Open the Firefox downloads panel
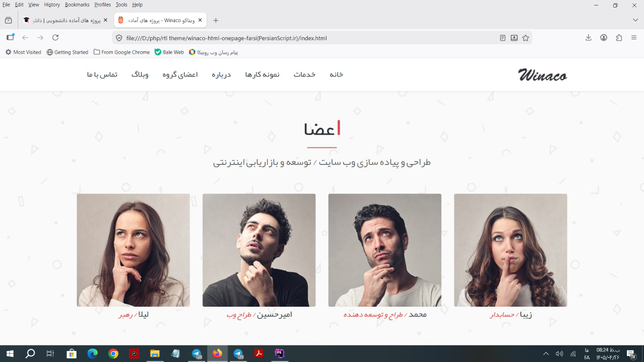644x362 pixels. click(x=588, y=38)
